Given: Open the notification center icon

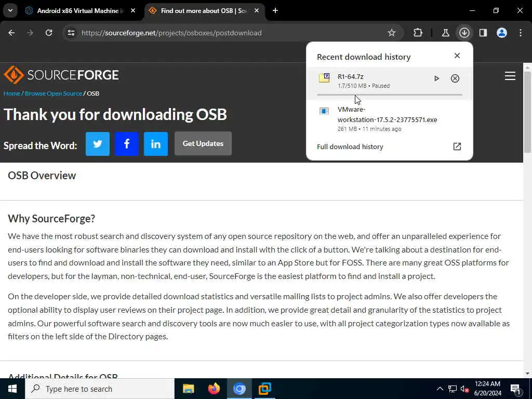Looking at the screenshot, I should coord(515,389).
